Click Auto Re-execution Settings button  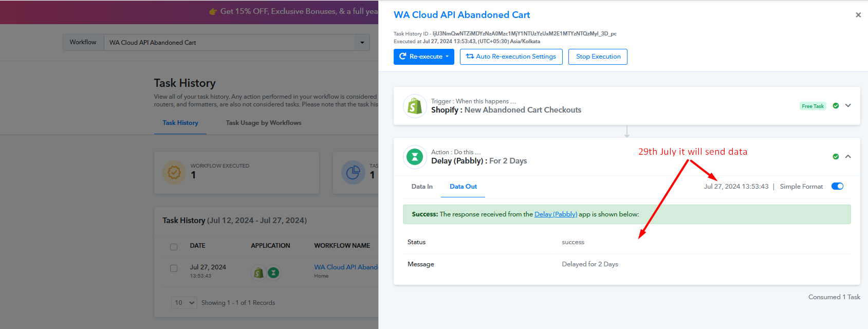pyautogui.click(x=511, y=57)
